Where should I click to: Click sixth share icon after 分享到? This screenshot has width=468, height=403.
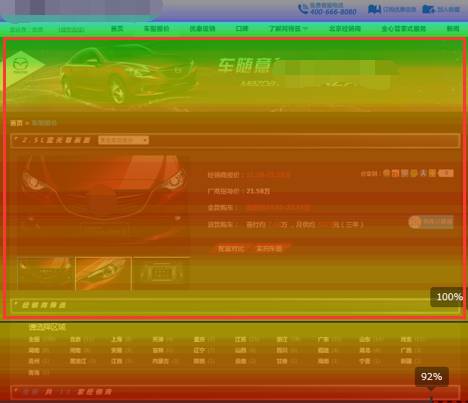(432, 173)
